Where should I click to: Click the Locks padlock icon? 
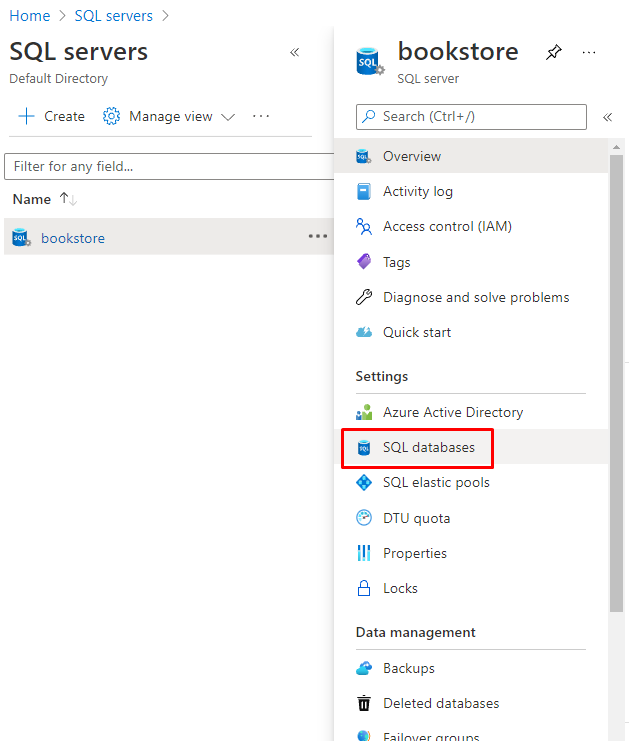click(x=363, y=588)
